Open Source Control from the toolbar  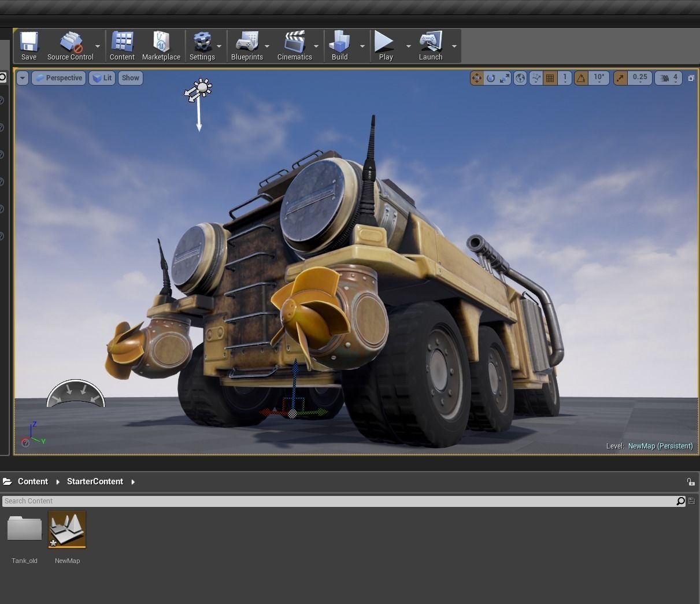pos(71,46)
